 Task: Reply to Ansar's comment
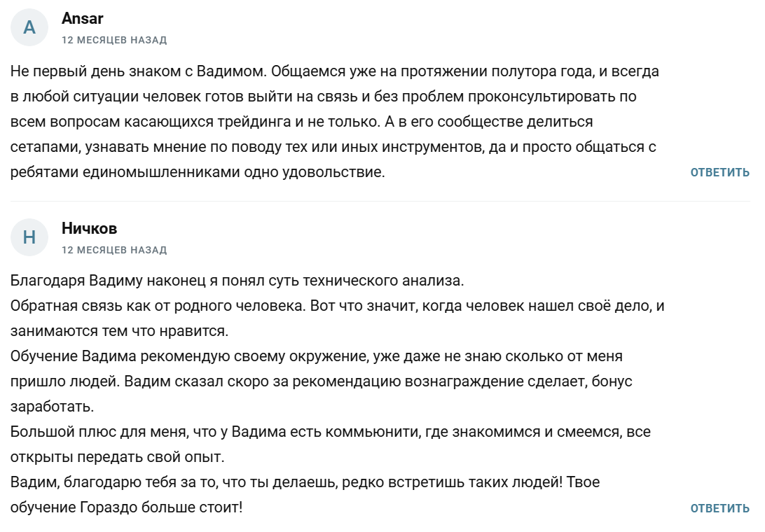(x=719, y=172)
